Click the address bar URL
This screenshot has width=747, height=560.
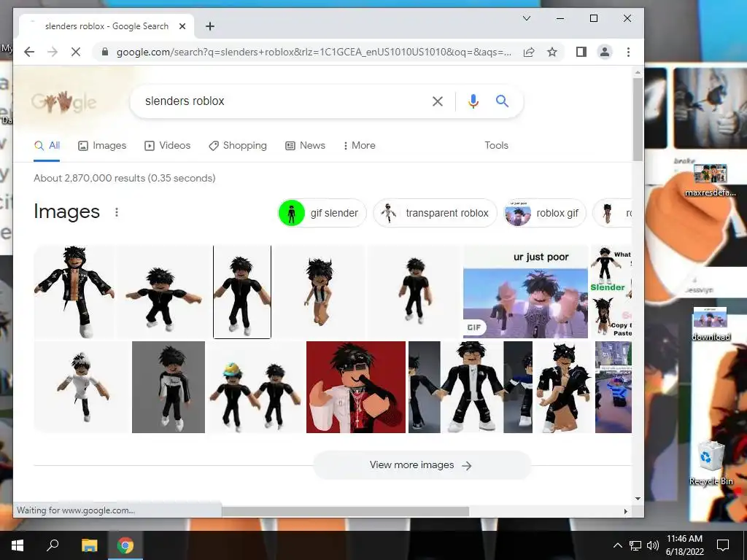pyautogui.click(x=314, y=52)
